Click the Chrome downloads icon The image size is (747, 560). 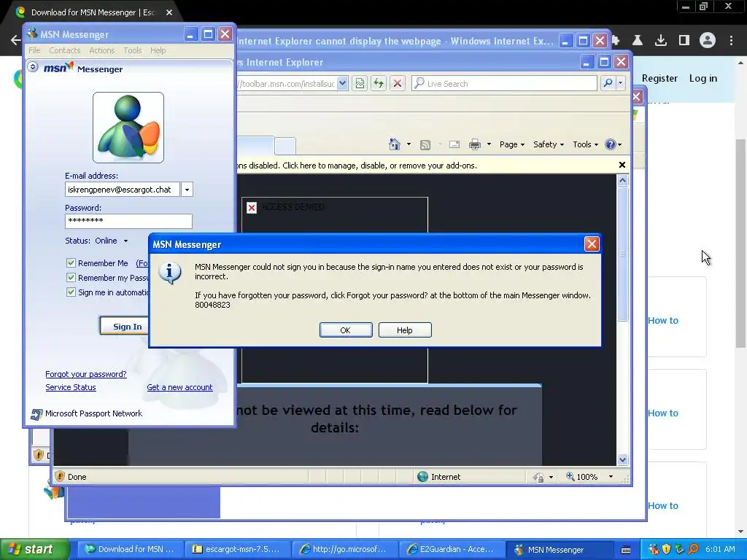pyautogui.click(x=660, y=41)
